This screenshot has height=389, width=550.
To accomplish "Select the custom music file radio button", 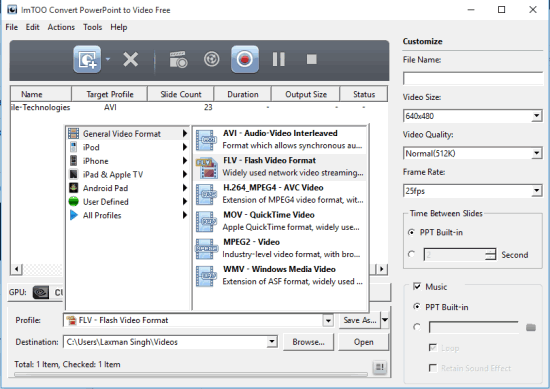I will point(417,327).
